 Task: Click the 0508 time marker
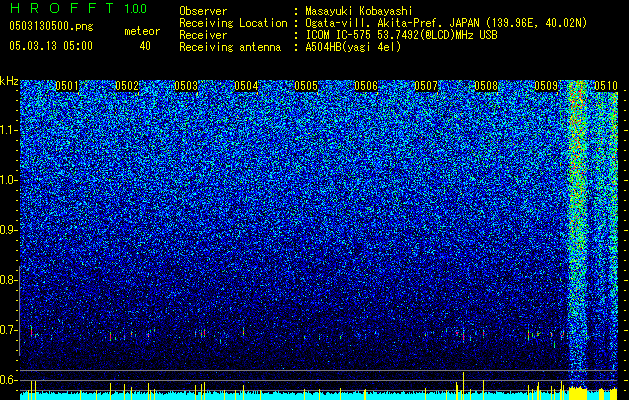pyautogui.click(x=486, y=86)
